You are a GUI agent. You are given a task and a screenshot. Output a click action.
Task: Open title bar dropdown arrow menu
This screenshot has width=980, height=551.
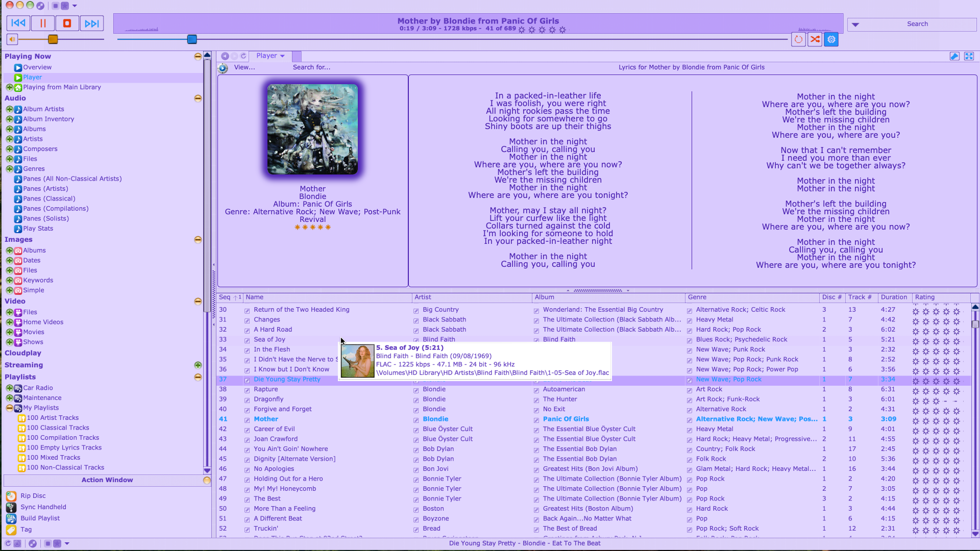pos(75,6)
